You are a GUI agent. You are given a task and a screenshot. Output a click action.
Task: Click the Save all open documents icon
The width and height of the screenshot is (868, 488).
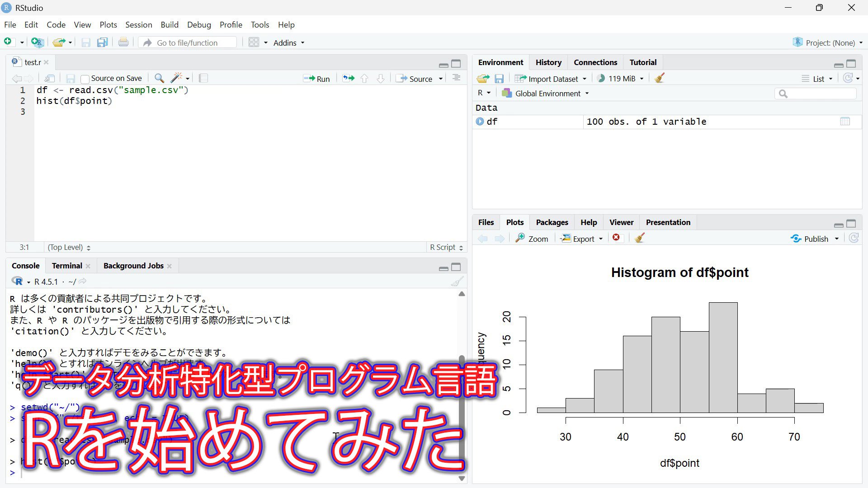(x=103, y=42)
